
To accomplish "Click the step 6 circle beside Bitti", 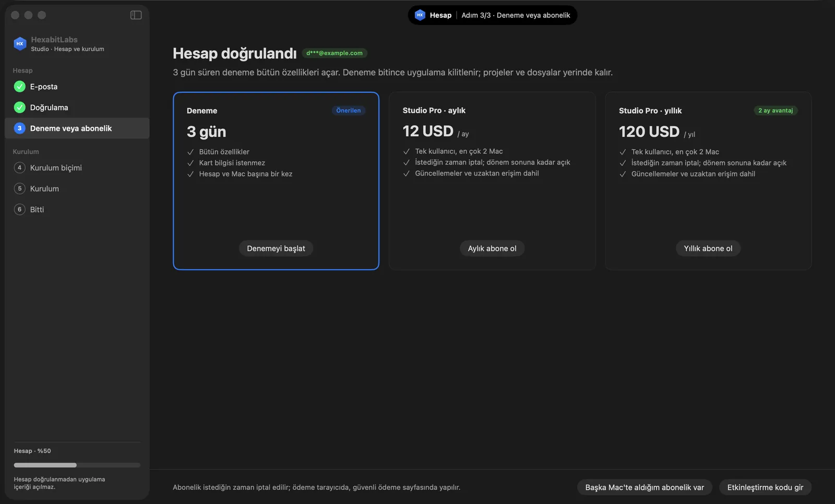I will 20,209.
